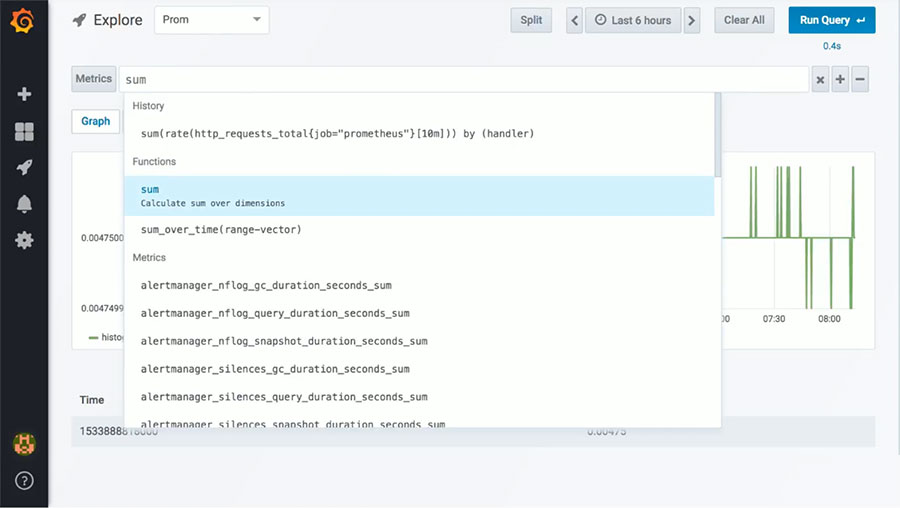This screenshot has height=508, width=900.
Task: Clear the query with the x button
Action: pos(820,80)
